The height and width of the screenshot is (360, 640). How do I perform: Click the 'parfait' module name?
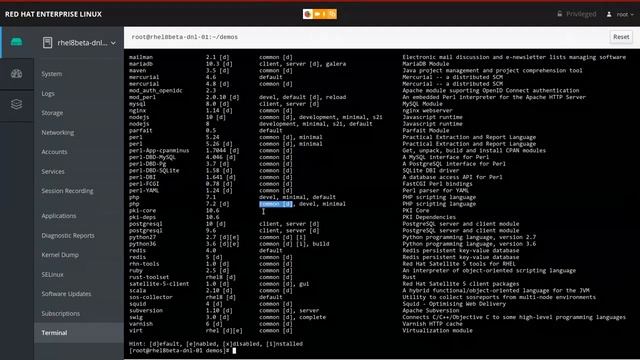click(x=141, y=131)
